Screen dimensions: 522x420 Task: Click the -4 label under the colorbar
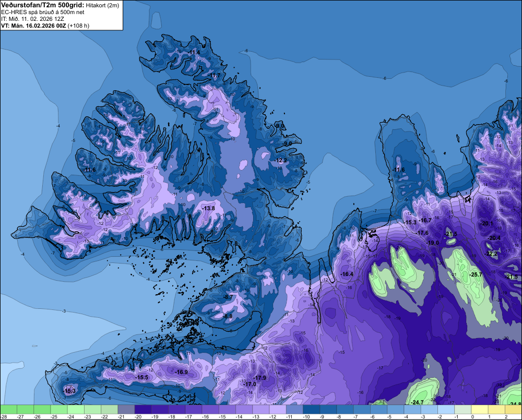pos(406,417)
